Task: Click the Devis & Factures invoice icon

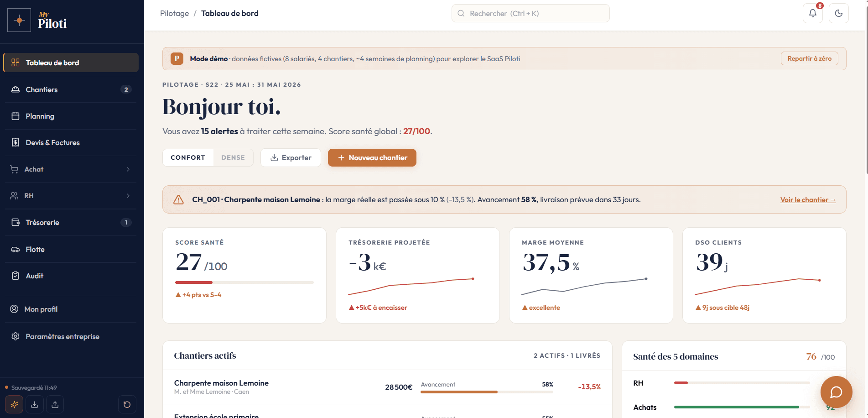Action: (16, 142)
